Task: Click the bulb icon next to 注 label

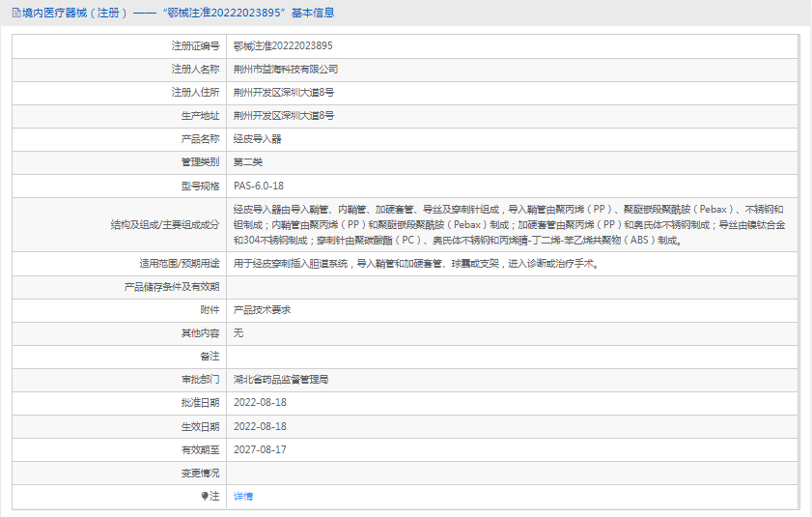Action: pyautogui.click(x=205, y=497)
